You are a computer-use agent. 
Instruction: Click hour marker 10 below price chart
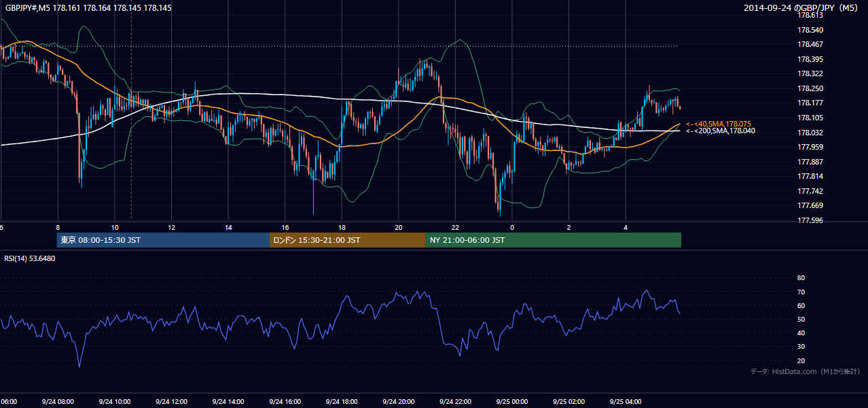point(115,228)
